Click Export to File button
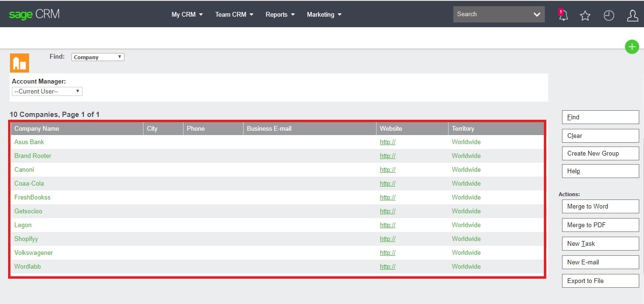This screenshot has width=644, height=304. click(600, 281)
